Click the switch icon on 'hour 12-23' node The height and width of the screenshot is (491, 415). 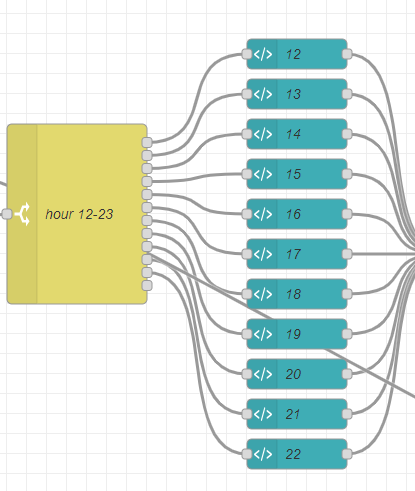click(x=23, y=214)
